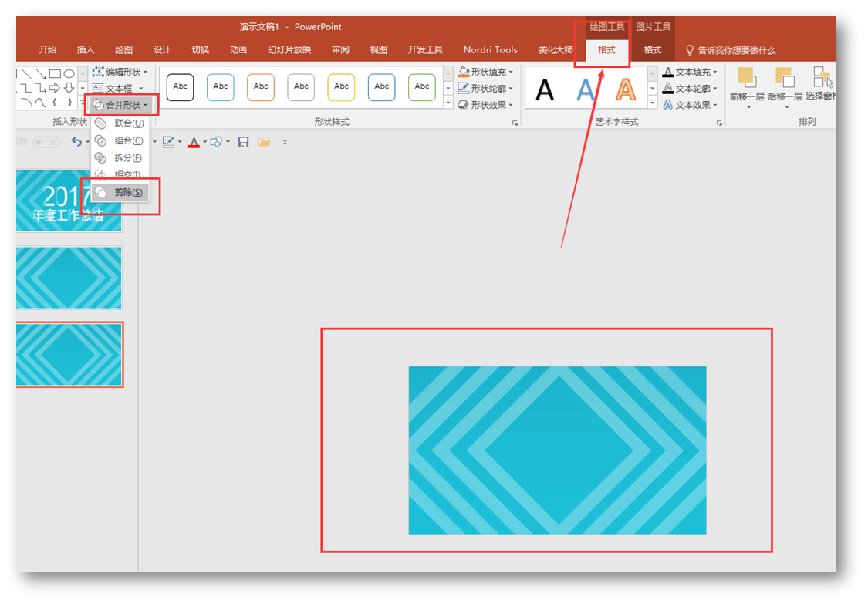Open the Text Effects (文本效果) dropdown
Screen dimensions: 868x604
pyautogui.click(x=690, y=105)
